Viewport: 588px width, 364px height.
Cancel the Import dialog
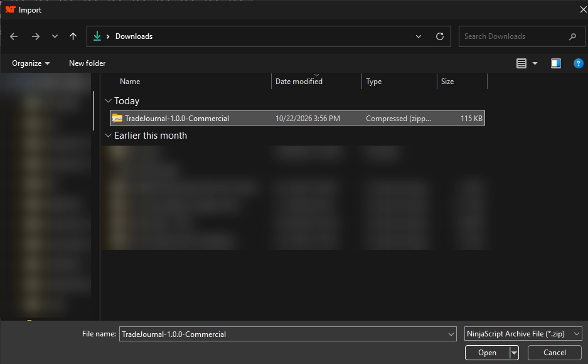pos(555,353)
